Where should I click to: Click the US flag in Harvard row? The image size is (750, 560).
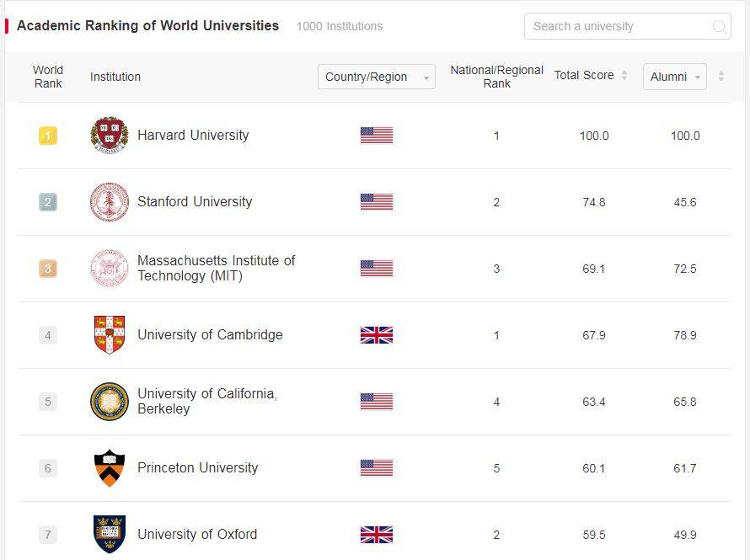coord(377,135)
